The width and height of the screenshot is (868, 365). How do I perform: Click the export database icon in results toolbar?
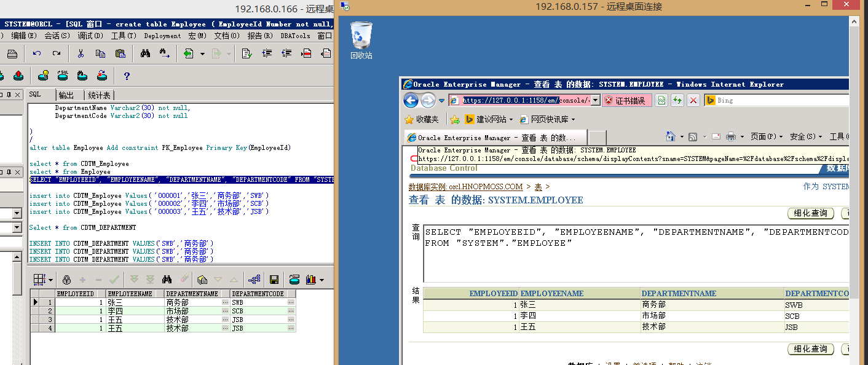click(294, 280)
